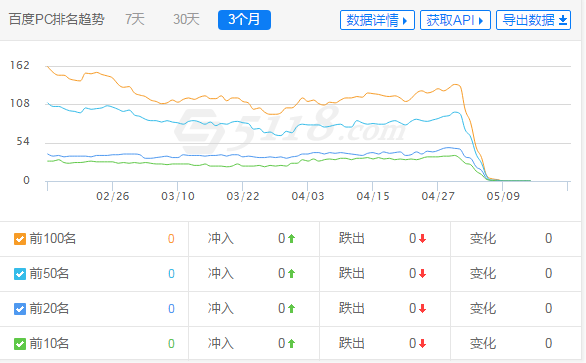
Task: Select the 3个月 range tab
Action: point(244,20)
